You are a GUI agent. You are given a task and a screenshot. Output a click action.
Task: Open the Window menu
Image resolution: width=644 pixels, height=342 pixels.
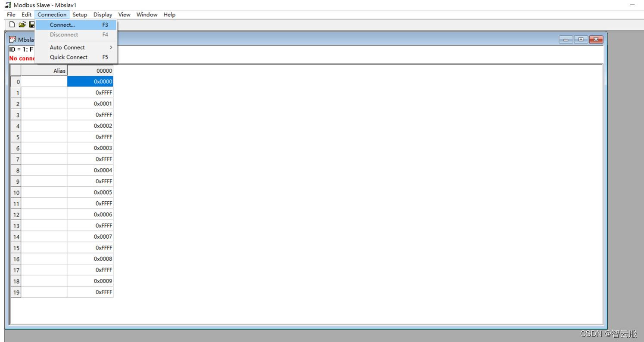tap(147, 15)
